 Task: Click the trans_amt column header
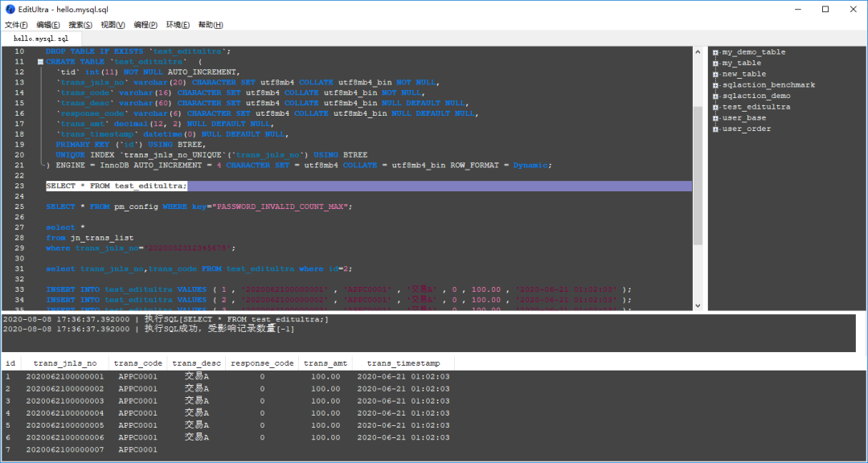point(325,363)
